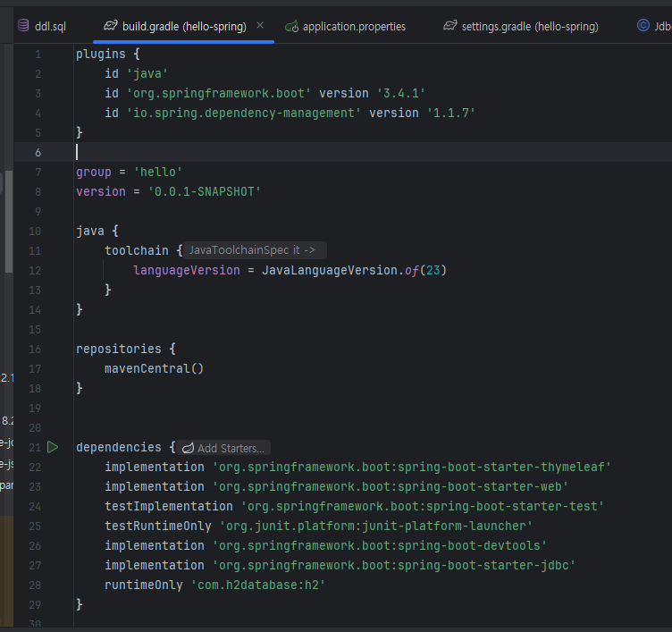The width and height of the screenshot is (672, 632).
Task: Click the Java class icon on the Jdb tab
Action: (643, 26)
